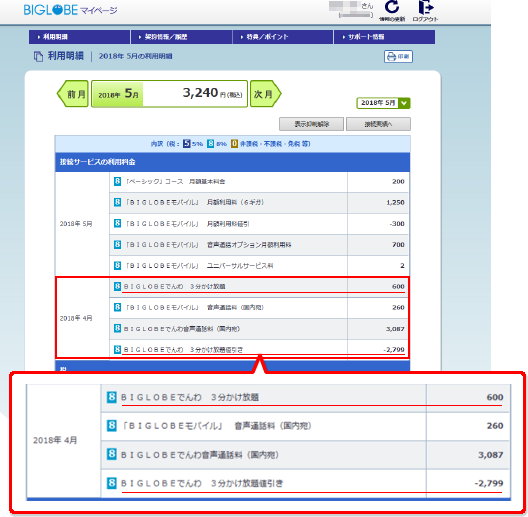This screenshot has height=517, width=528.
Task: Click the 情報の更新 refresh icon
Action: [392, 7]
